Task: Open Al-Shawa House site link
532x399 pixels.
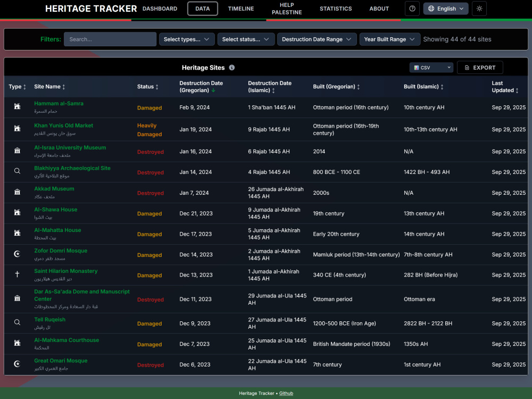Action: tap(56, 209)
